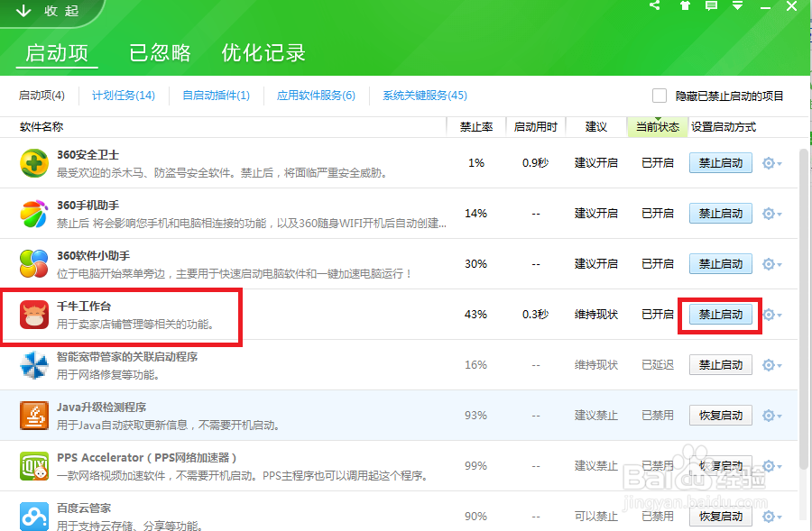This screenshot has width=812, height=531.
Task: Click the vertical scrollbar of the list
Action: coord(803,310)
